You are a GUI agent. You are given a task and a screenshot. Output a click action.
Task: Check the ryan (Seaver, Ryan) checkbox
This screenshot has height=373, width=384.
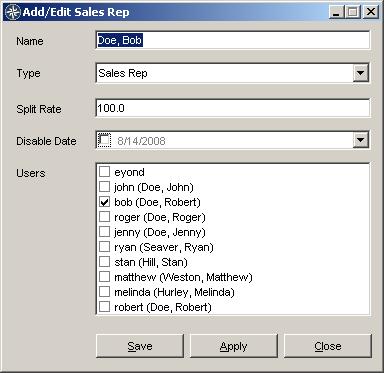click(104, 247)
